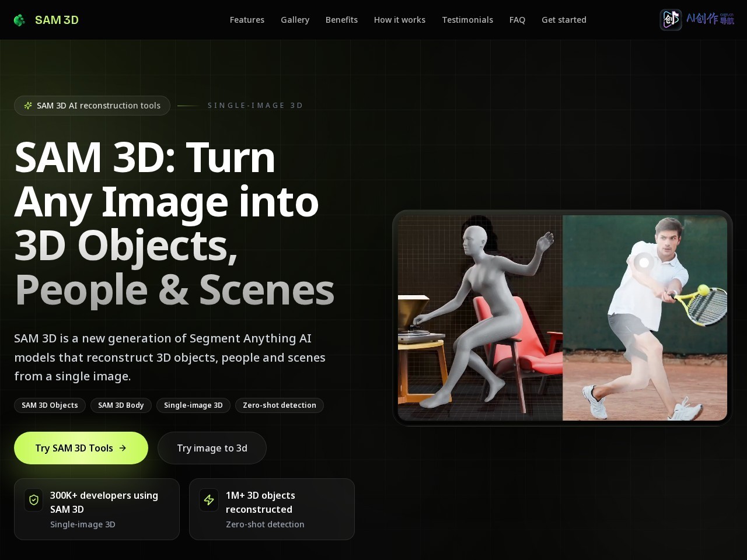Click the Get started nav link
The height and width of the screenshot is (560, 747).
pos(564,20)
